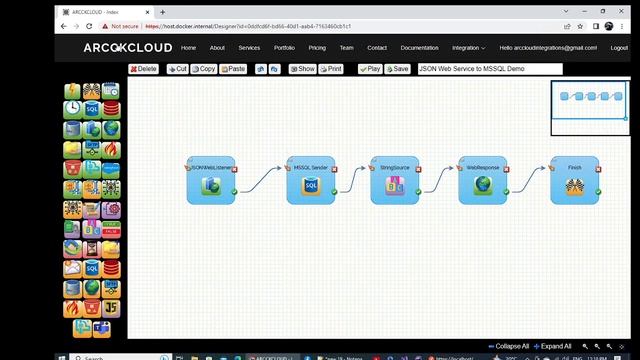
Task: Collapse all nodes with Collapse All
Action: point(509,346)
